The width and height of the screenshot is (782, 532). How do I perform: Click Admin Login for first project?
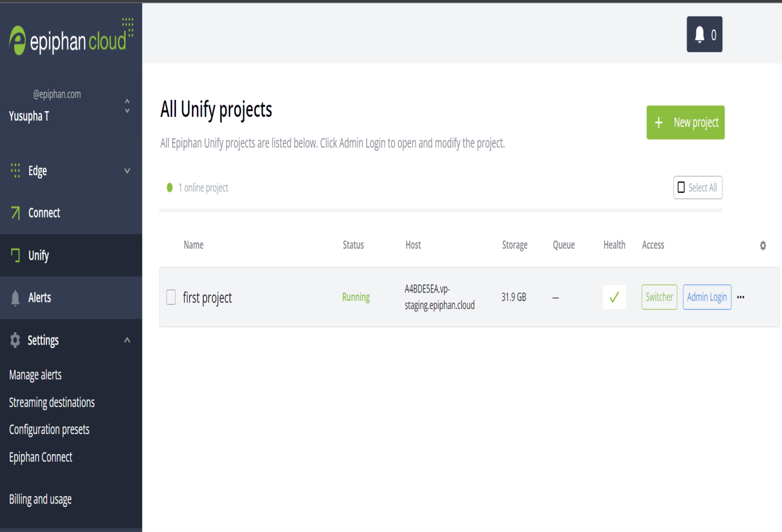point(707,297)
